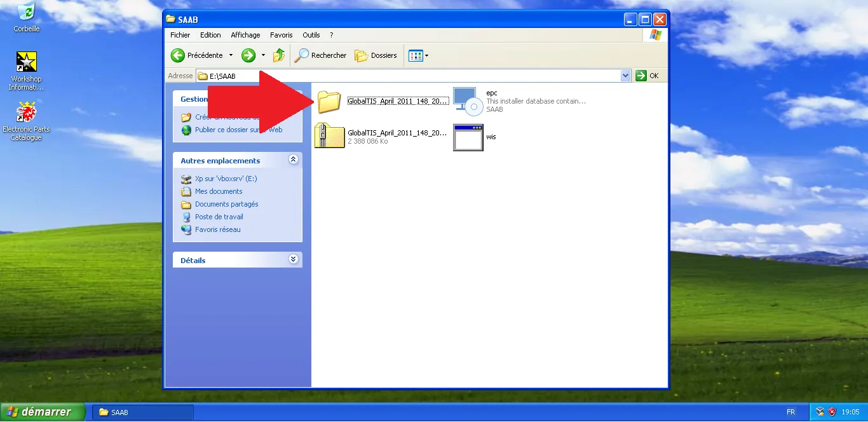This screenshot has width=868, height=422.
Task: Click the up-folder navigation icon
Action: [x=278, y=55]
